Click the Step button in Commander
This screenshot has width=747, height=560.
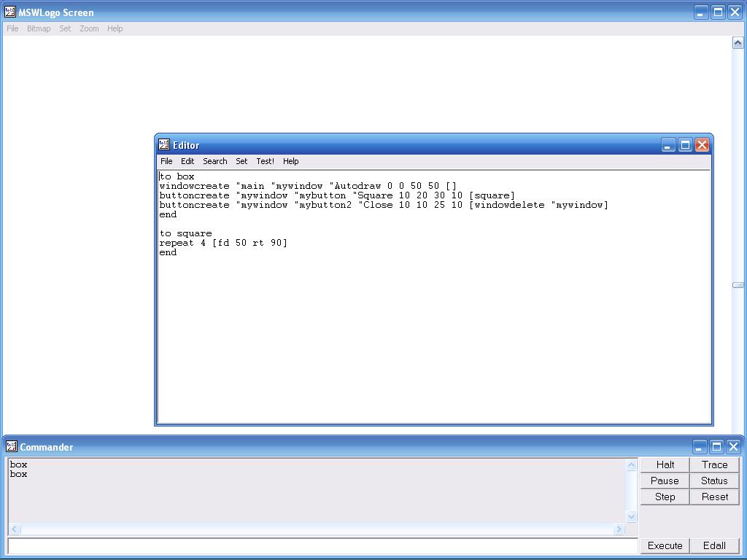click(x=665, y=497)
